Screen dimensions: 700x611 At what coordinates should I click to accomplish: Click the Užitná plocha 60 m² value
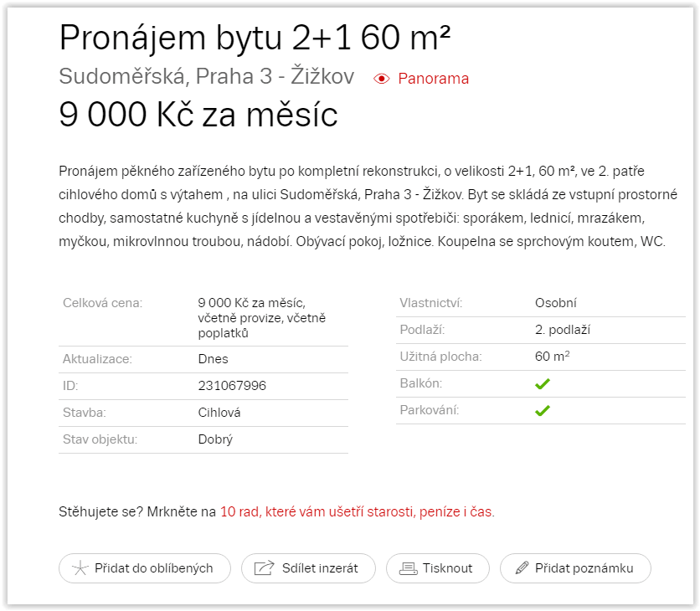tap(552, 357)
